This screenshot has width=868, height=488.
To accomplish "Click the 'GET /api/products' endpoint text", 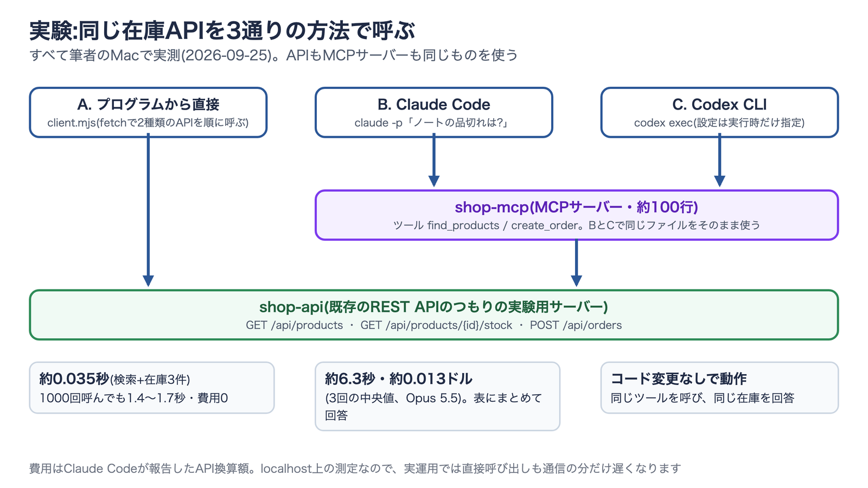I will point(295,325).
